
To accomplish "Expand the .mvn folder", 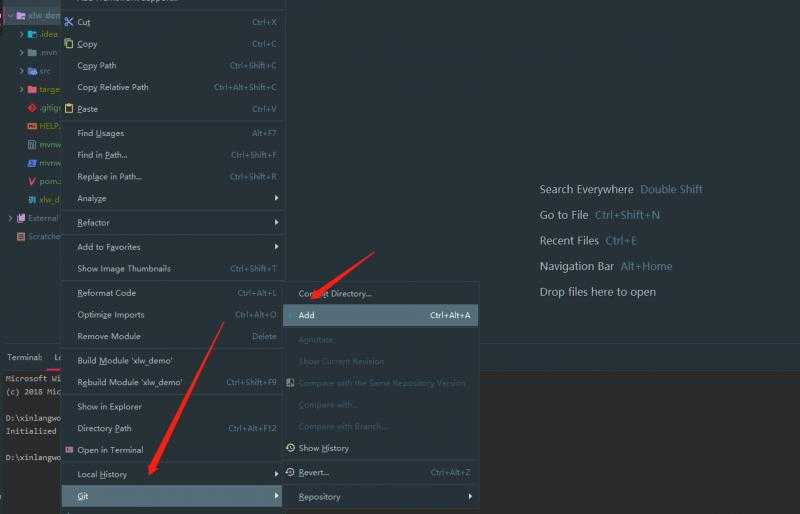I will pos(21,53).
